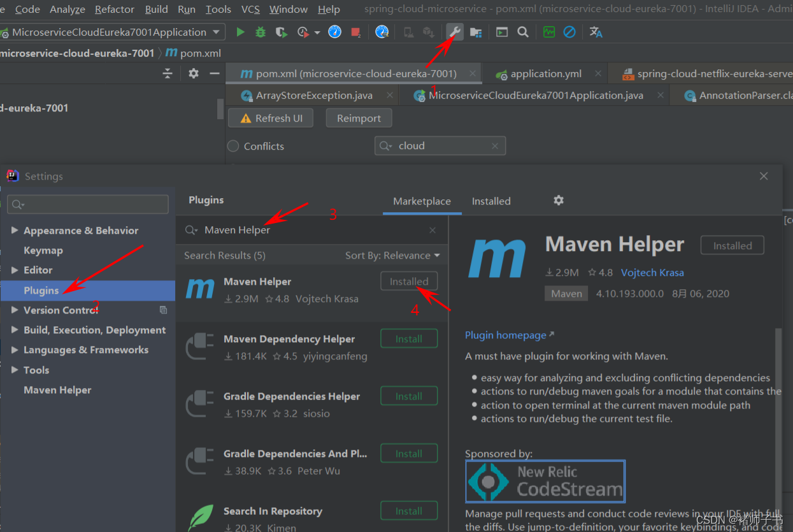
Task: Select the Conflicts radio button
Action: pos(234,146)
